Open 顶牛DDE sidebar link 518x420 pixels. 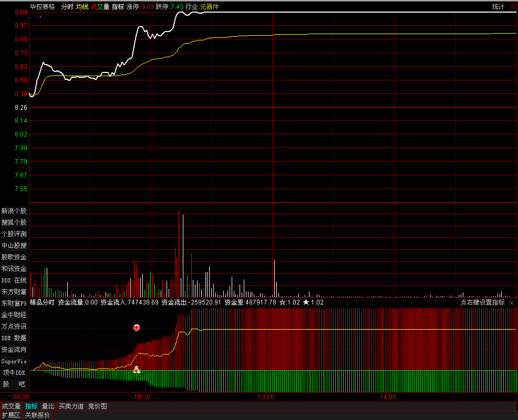coord(14,372)
